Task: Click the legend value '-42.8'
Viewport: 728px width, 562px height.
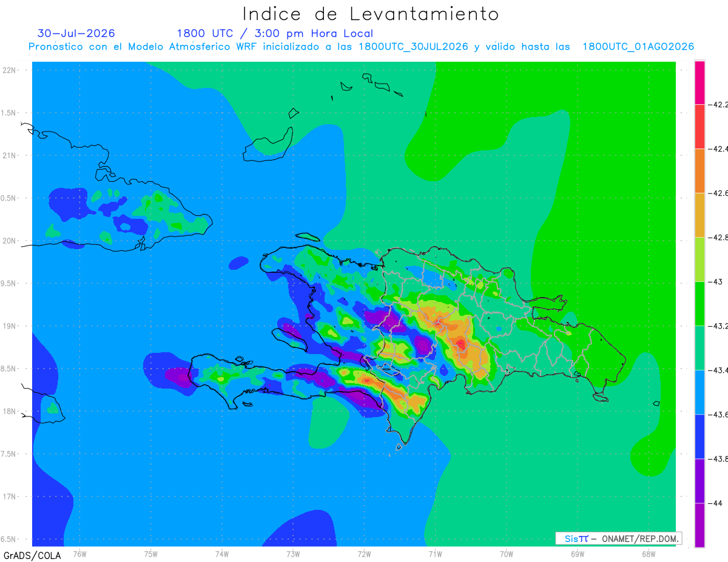Action: (718, 237)
